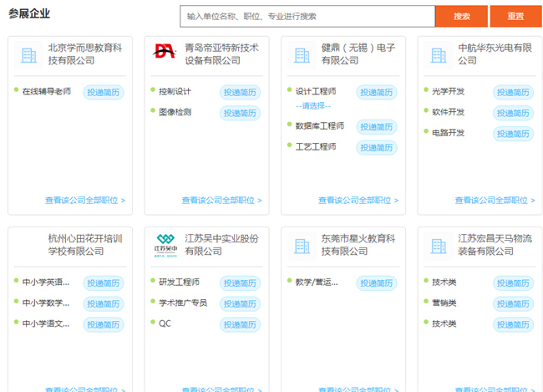The width and height of the screenshot is (543, 392).
Task: Click the 健鼎(无锡)电子 building icon
Action: click(302, 55)
